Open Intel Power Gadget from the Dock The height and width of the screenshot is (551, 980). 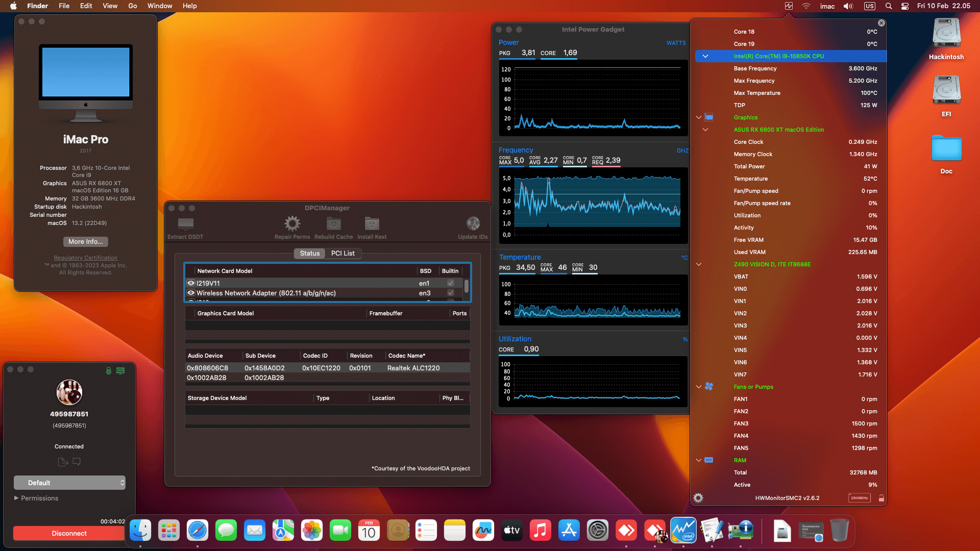683,531
